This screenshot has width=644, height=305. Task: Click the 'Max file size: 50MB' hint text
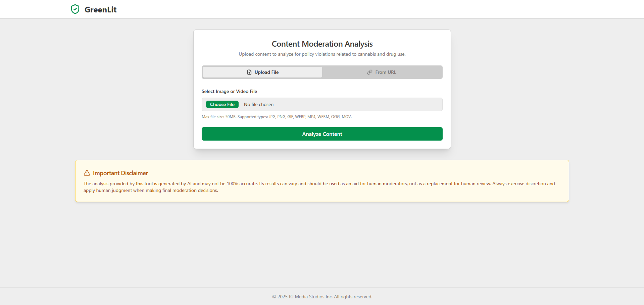(x=219, y=117)
